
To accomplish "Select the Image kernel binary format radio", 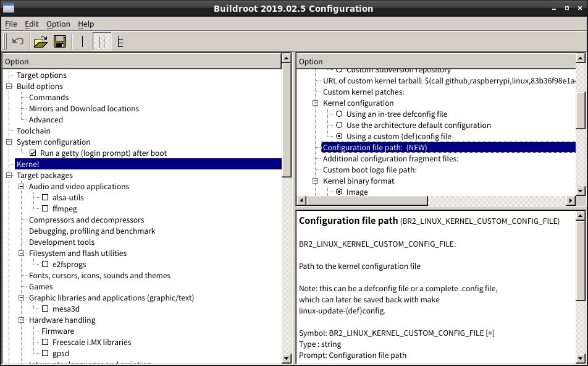I will point(339,192).
